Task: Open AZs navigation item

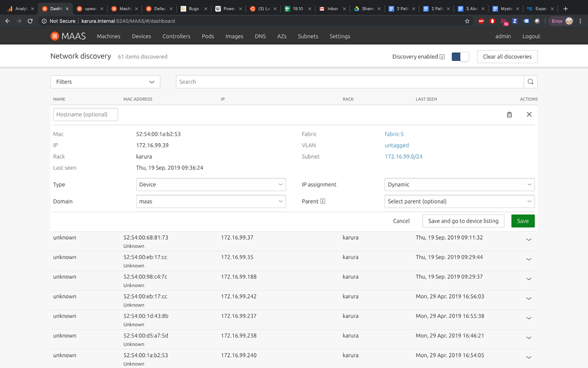Action: (x=281, y=36)
